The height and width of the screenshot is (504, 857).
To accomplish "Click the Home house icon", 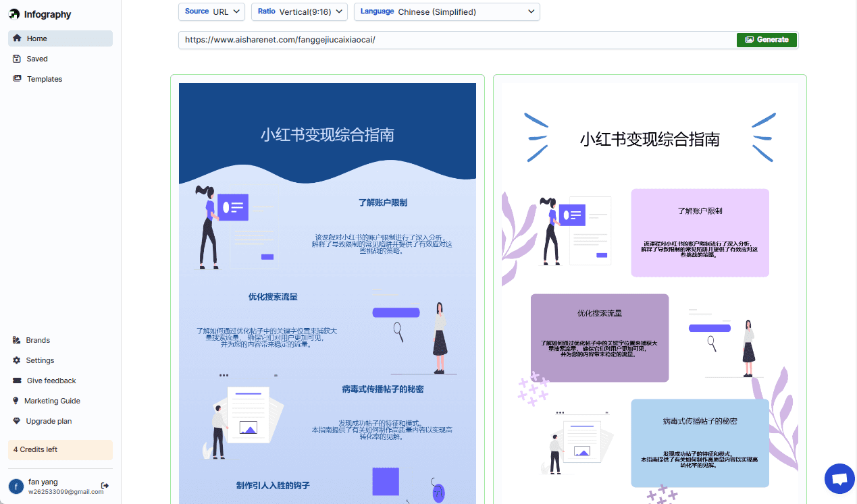I will (x=17, y=38).
